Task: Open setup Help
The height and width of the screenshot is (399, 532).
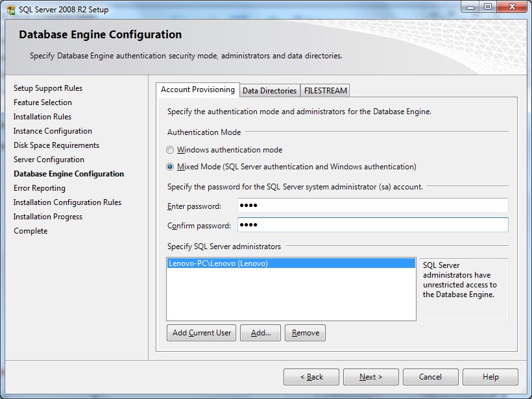Action: point(490,377)
